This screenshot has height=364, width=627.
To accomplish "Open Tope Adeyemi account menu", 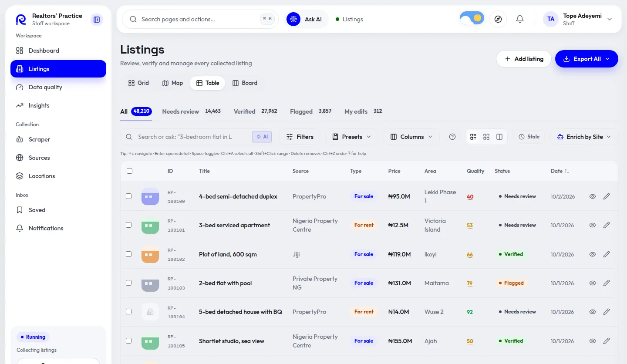I will tap(578, 19).
